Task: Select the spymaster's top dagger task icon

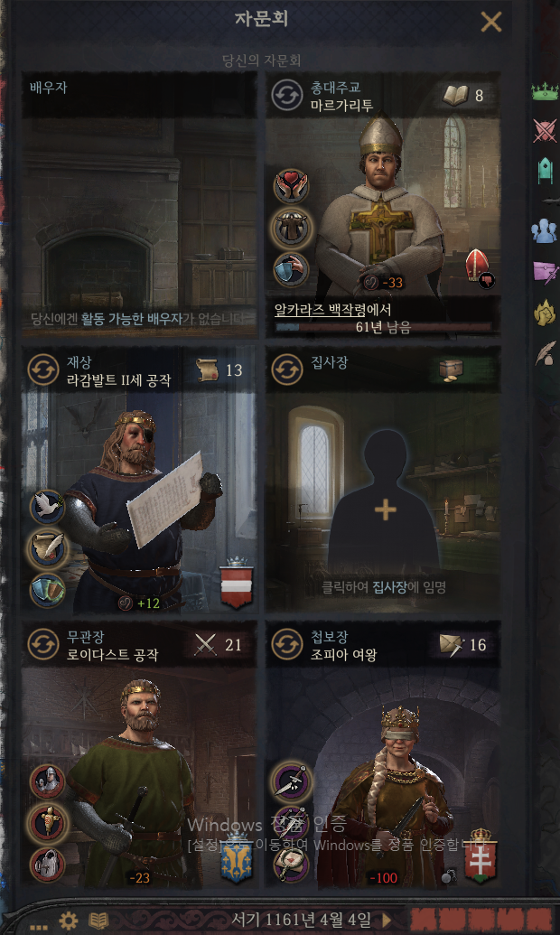Action: pyautogui.click(x=291, y=781)
